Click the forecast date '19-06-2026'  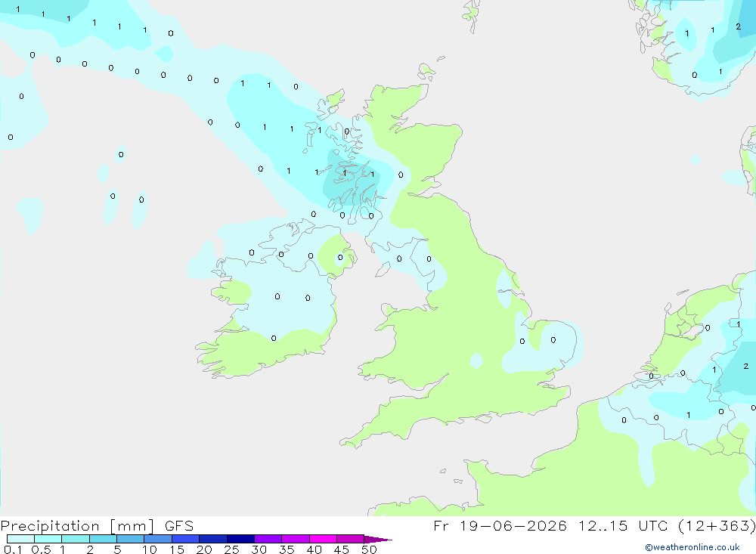513,525
